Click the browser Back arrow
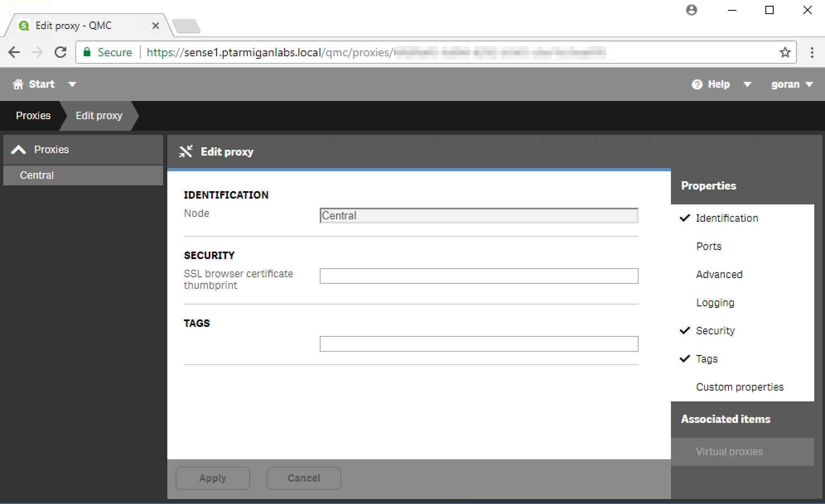This screenshot has height=504, width=825. [14, 52]
